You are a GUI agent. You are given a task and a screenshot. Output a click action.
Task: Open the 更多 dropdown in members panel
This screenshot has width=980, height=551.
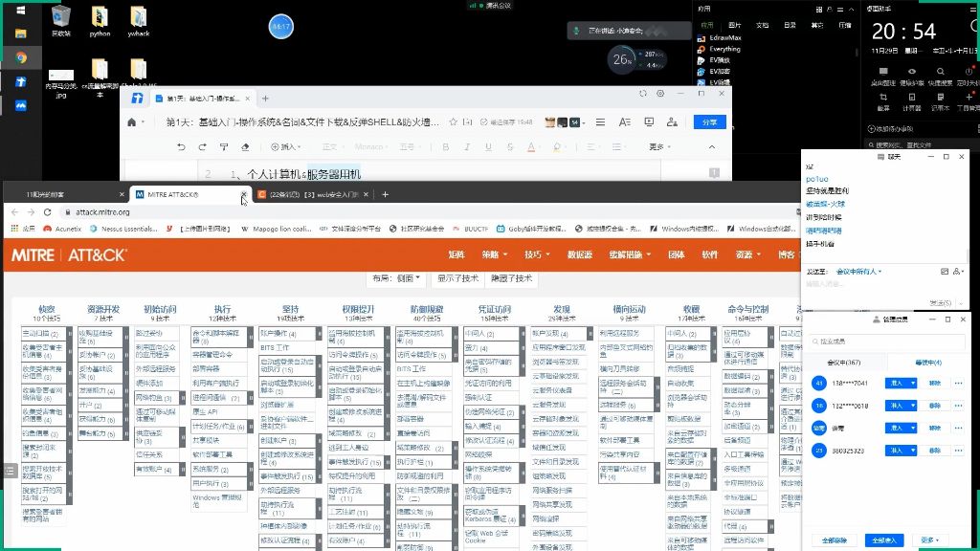(x=929, y=540)
